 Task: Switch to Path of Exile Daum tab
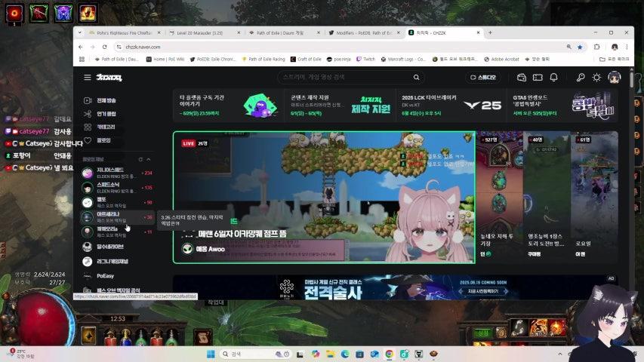pyautogui.click(x=283, y=33)
